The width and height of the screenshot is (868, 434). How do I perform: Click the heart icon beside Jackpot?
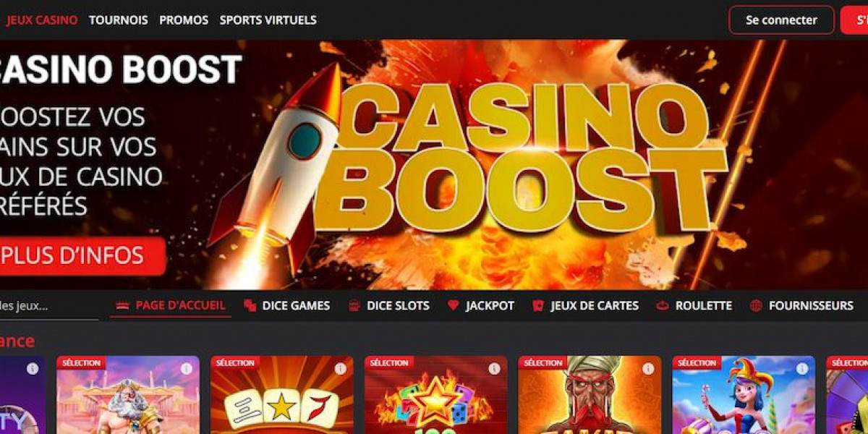[453, 305]
